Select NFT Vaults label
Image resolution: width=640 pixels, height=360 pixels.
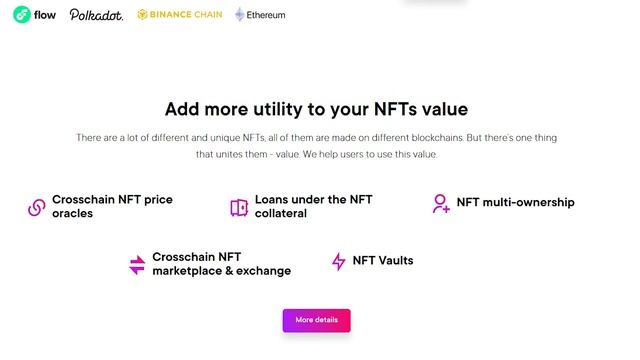coord(383,260)
